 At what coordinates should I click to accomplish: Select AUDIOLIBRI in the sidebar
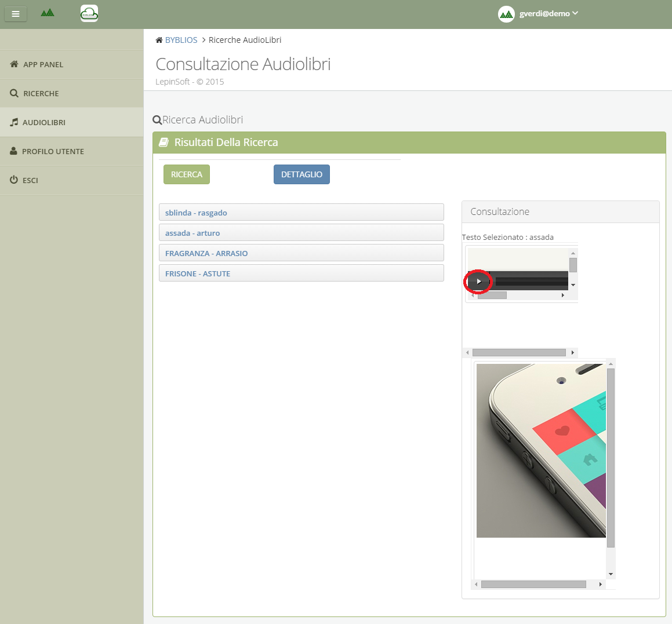71,122
